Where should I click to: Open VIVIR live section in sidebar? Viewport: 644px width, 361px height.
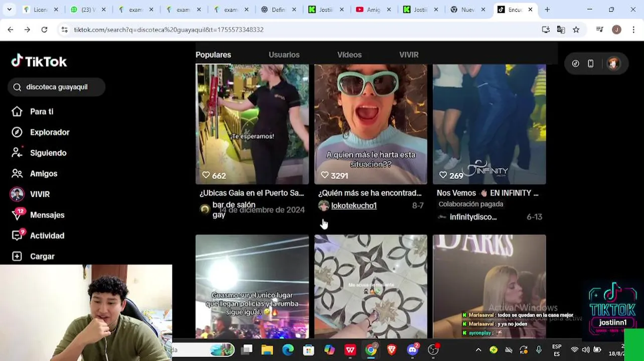click(31, 194)
